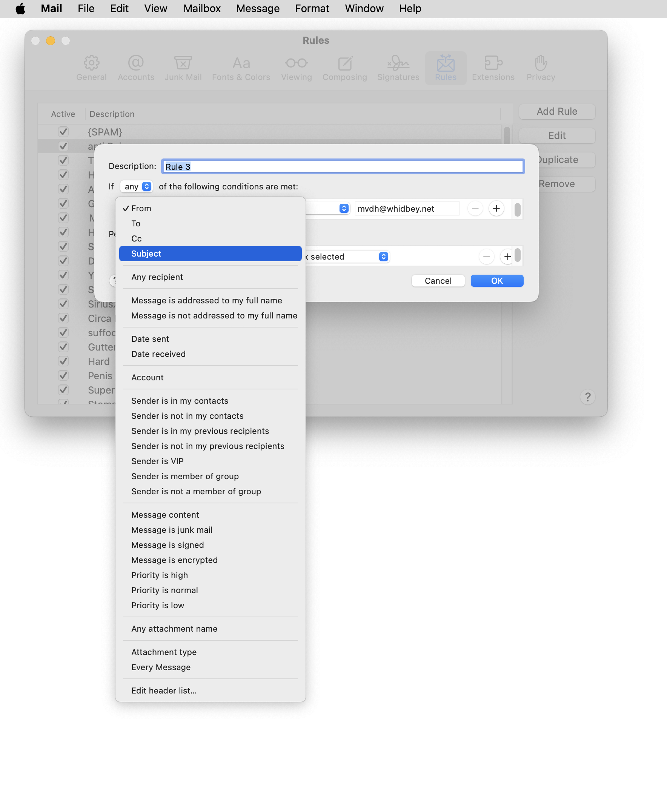Click the Add Rule button
Viewport: 667px width, 812px height.
(557, 111)
